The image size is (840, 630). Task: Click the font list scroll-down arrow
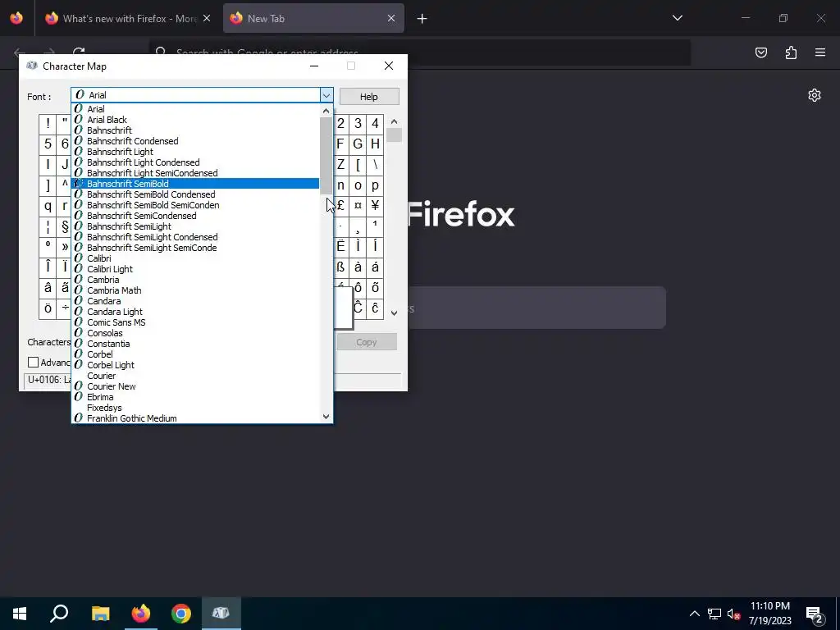point(326,416)
